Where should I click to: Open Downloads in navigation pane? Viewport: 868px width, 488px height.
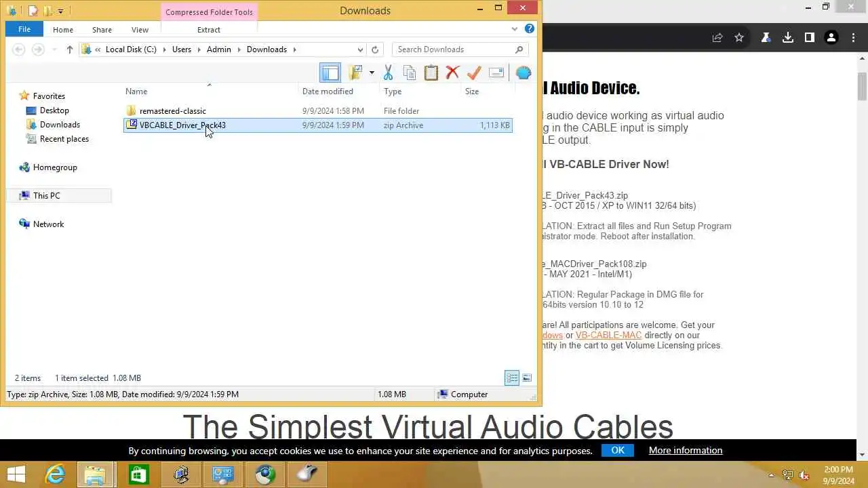coord(60,125)
